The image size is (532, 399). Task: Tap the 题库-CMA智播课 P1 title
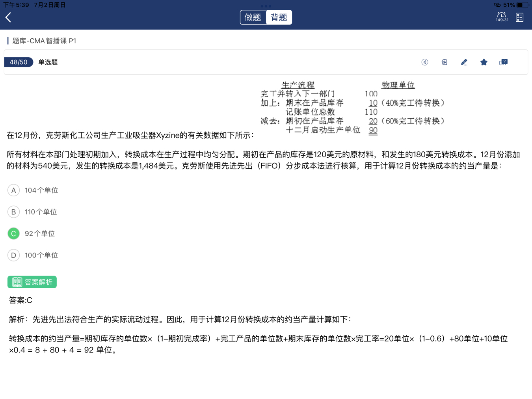point(44,41)
